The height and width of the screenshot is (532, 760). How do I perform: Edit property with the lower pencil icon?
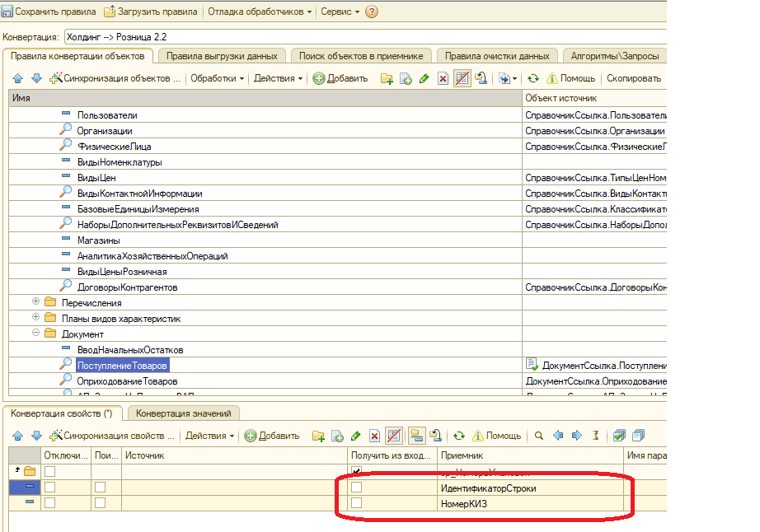[x=356, y=436]
